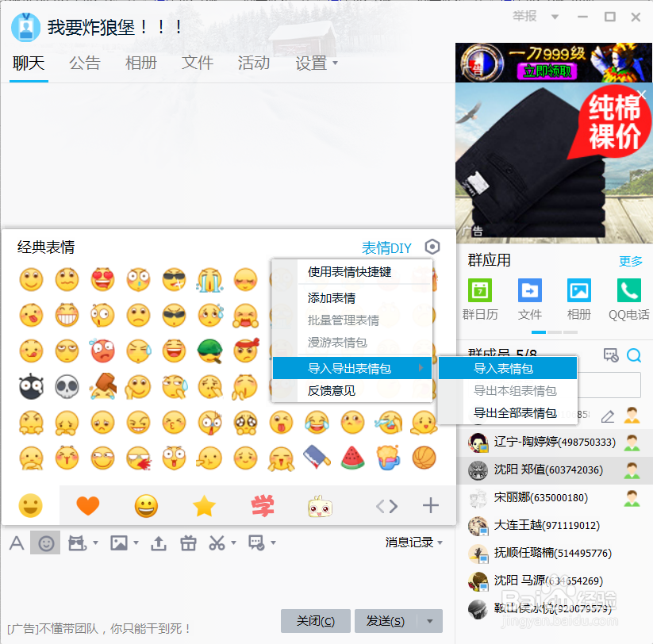Click the upload file icon

[x=159, y=542]
